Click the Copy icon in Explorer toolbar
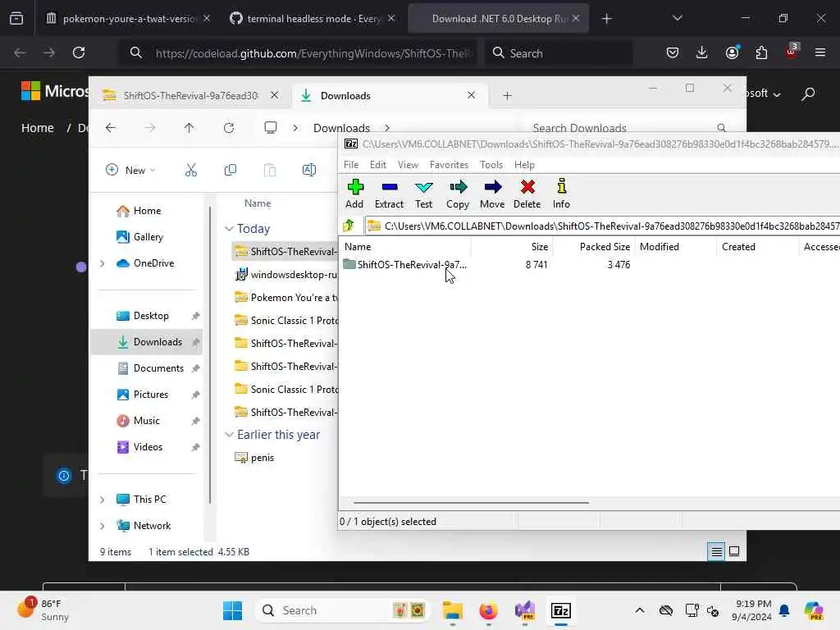This screenshot has width=840, height=630. pos(231,170)
